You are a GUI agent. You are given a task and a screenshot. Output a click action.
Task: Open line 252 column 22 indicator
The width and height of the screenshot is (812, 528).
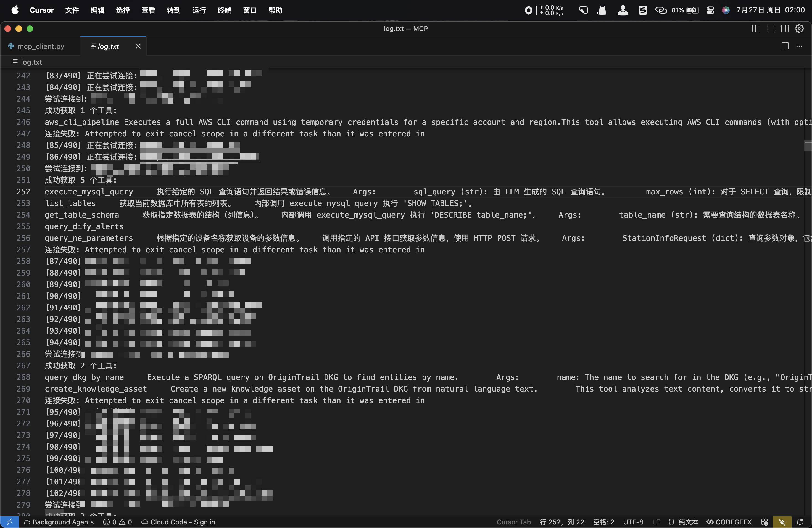click(561, 522)
